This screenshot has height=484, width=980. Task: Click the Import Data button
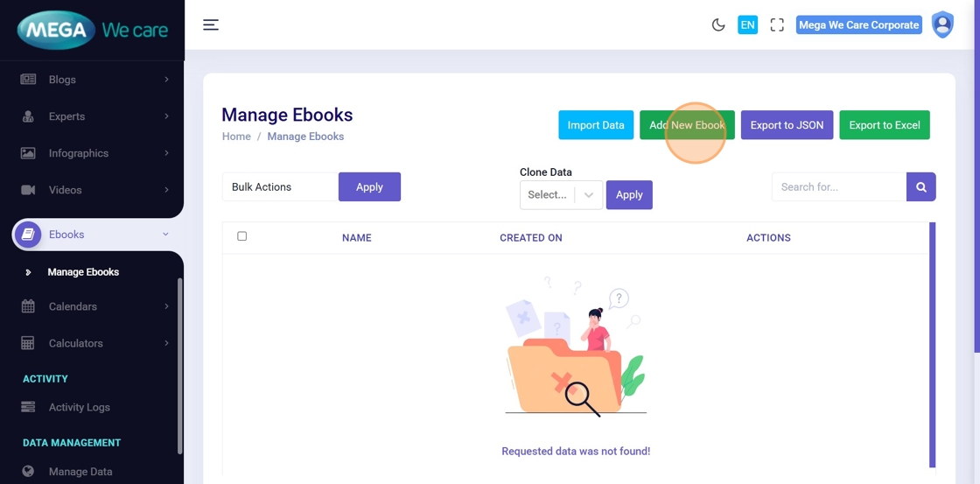[x=596, y=125]
